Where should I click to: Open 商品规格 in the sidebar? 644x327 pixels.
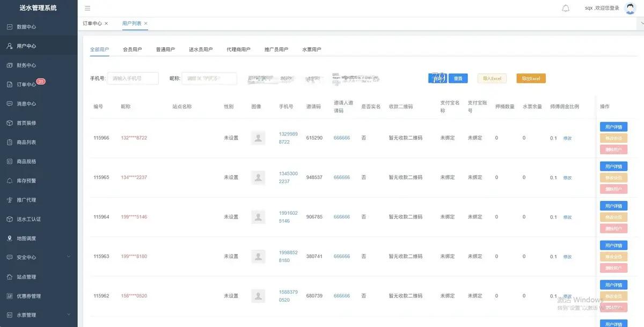[39, 162]
